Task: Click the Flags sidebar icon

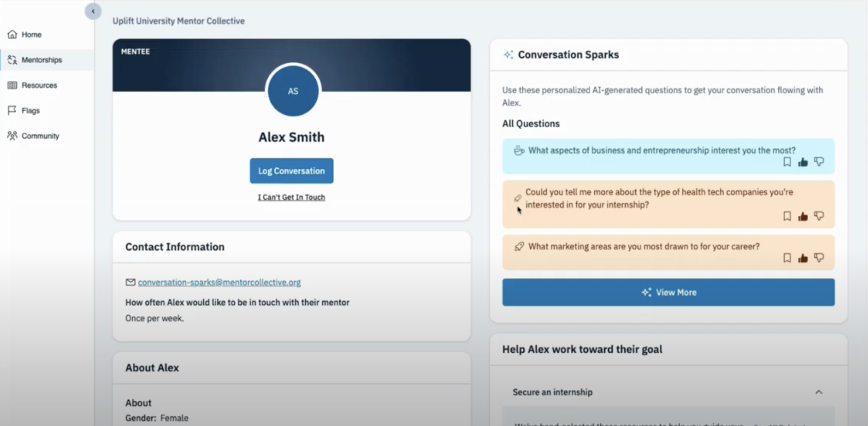Action: click(12, 110)
